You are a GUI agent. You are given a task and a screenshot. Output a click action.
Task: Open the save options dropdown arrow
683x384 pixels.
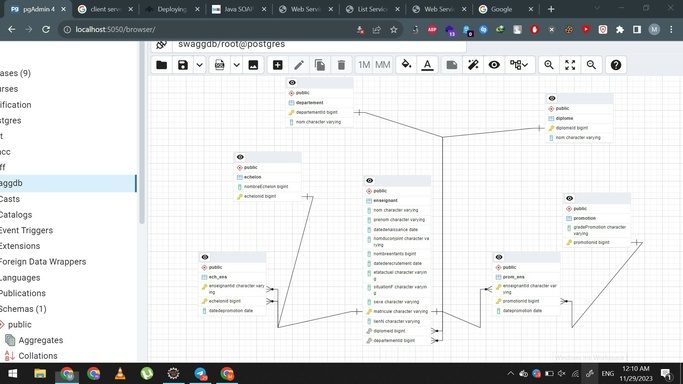tap(199, 65)
